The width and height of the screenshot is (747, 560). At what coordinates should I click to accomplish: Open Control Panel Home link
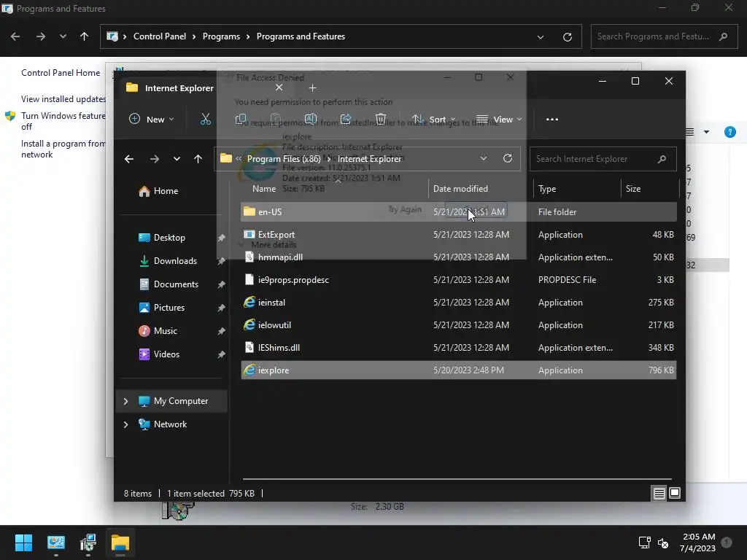tap(61, 73)
